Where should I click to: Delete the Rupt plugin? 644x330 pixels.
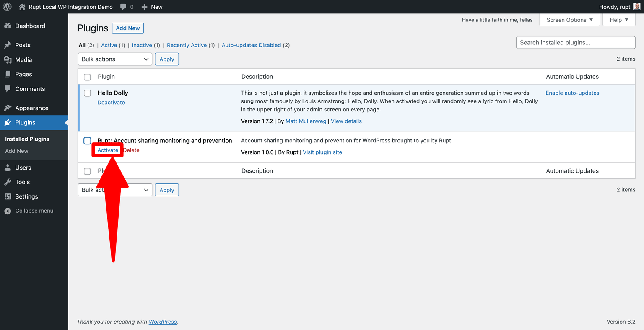pos(131,150)
